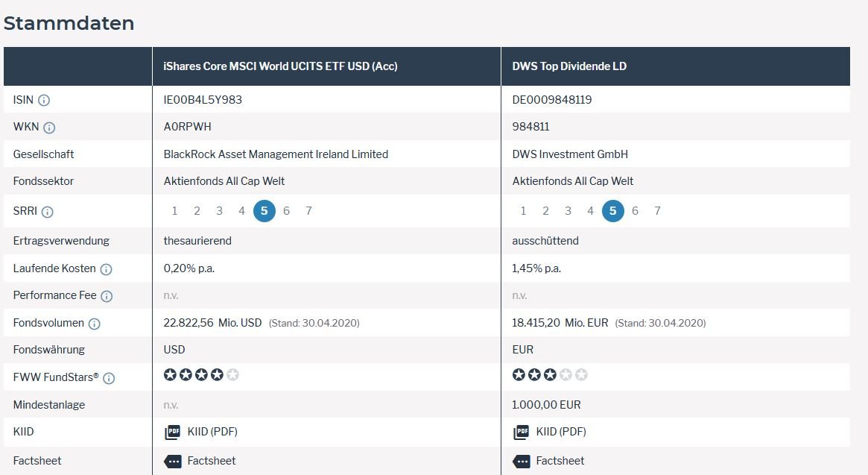The width and height of the screenshot is (868, 475).
Task: Click the info icon next to WKN
Action: click(x=49, y=128)
